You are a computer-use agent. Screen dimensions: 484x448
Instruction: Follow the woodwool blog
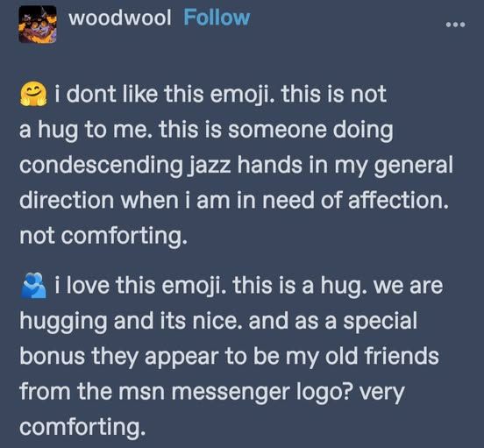[217, 18]
